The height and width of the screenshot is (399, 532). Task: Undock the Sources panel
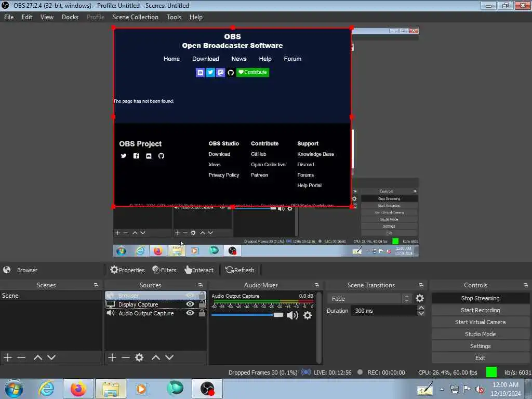pos(200,285)
